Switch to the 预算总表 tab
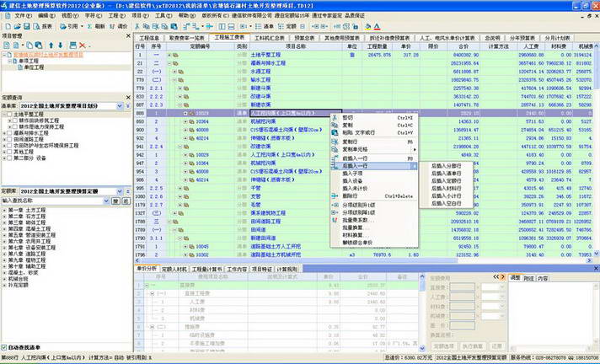The height and width of the screenshot is (364, 600). (304, 38)
